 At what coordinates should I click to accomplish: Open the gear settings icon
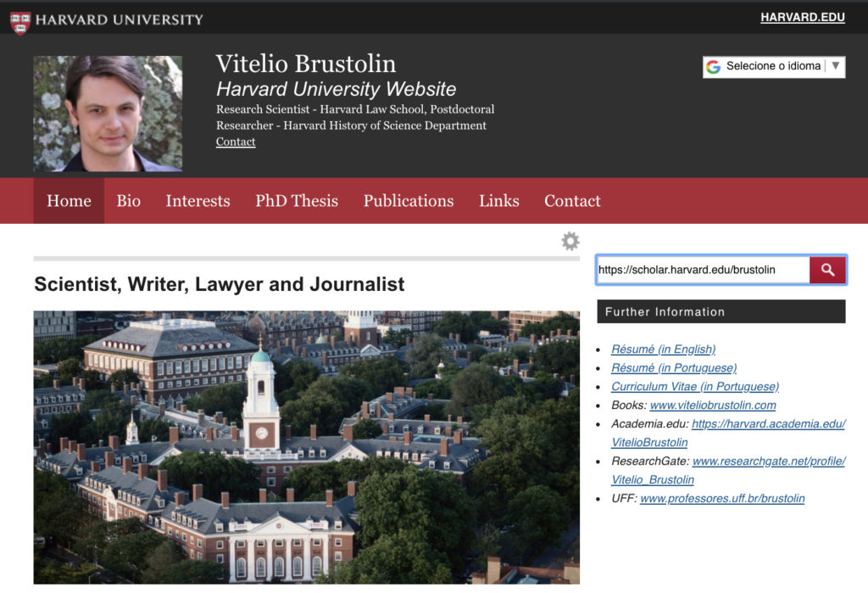[x=570, y=241]
